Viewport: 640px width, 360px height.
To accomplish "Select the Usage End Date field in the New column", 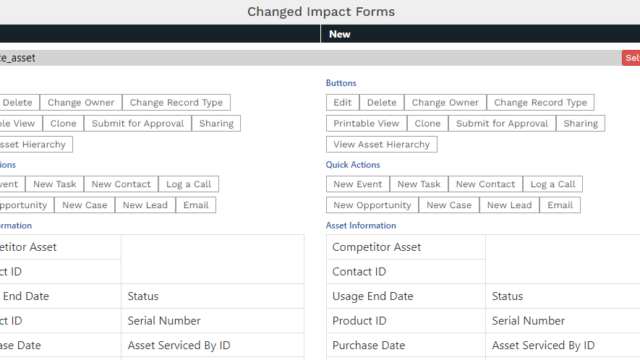I will pos(406,296).
